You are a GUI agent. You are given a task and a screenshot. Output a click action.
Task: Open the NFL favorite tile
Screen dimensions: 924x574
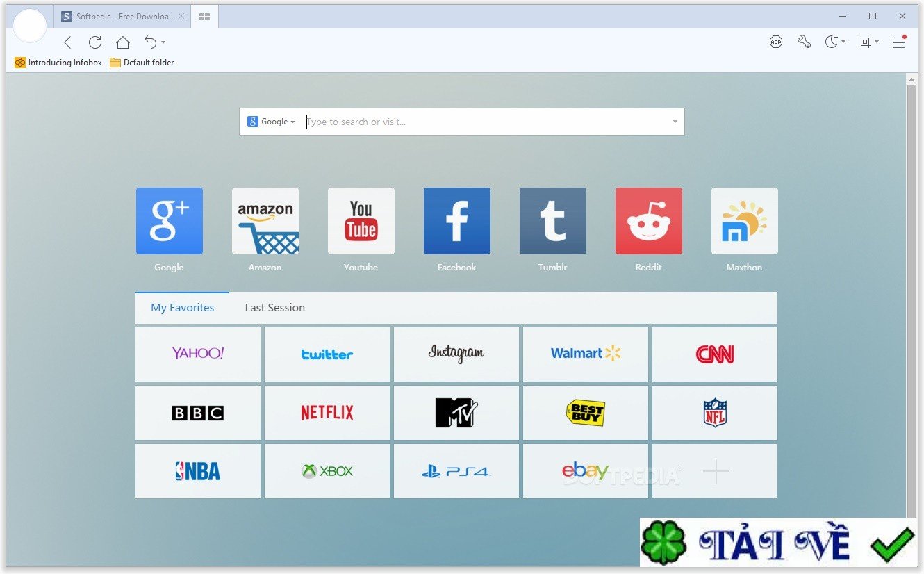715,413
